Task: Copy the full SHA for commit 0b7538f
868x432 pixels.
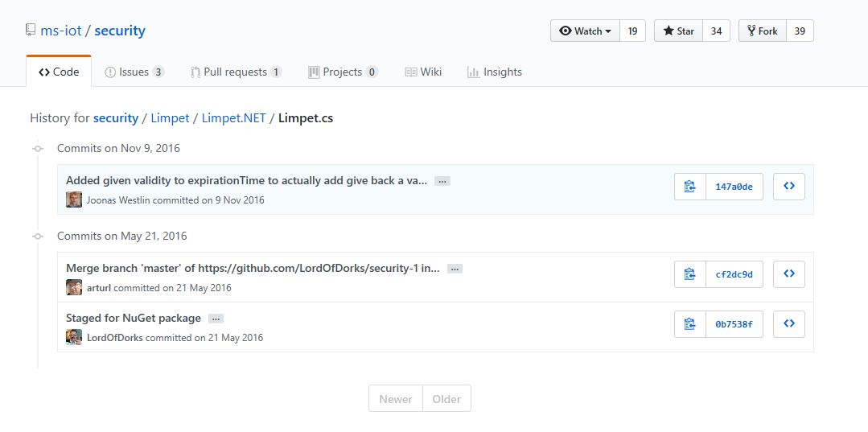Action: (x=689, y=324)
